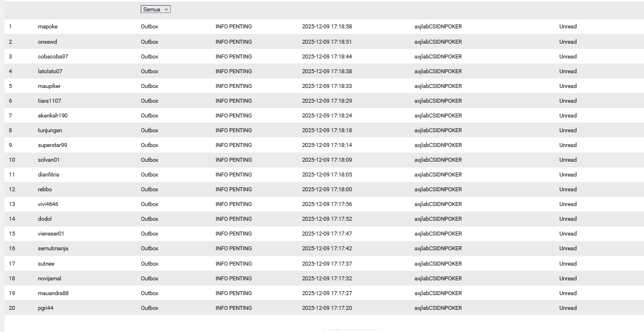644x332 pixels.
Task: Select username mapoke in row 1
Action: point(48,27)
